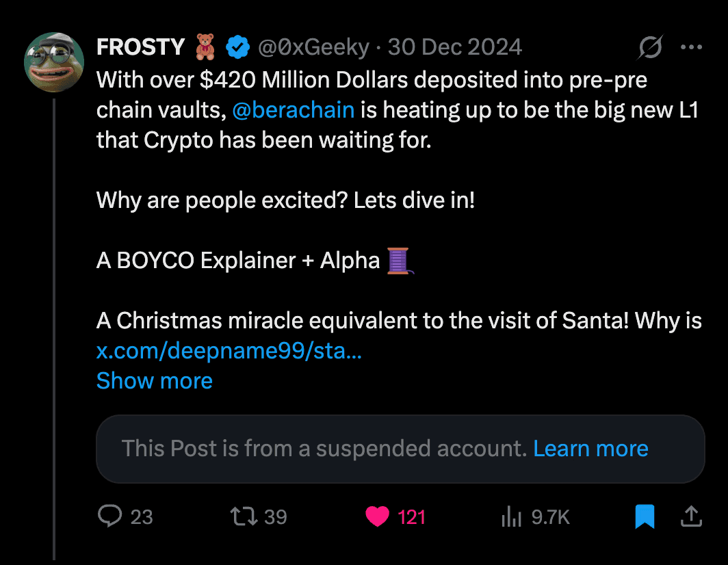Click FROSTY's blue verified badge

pyautogui.click(x=238, y=47)
